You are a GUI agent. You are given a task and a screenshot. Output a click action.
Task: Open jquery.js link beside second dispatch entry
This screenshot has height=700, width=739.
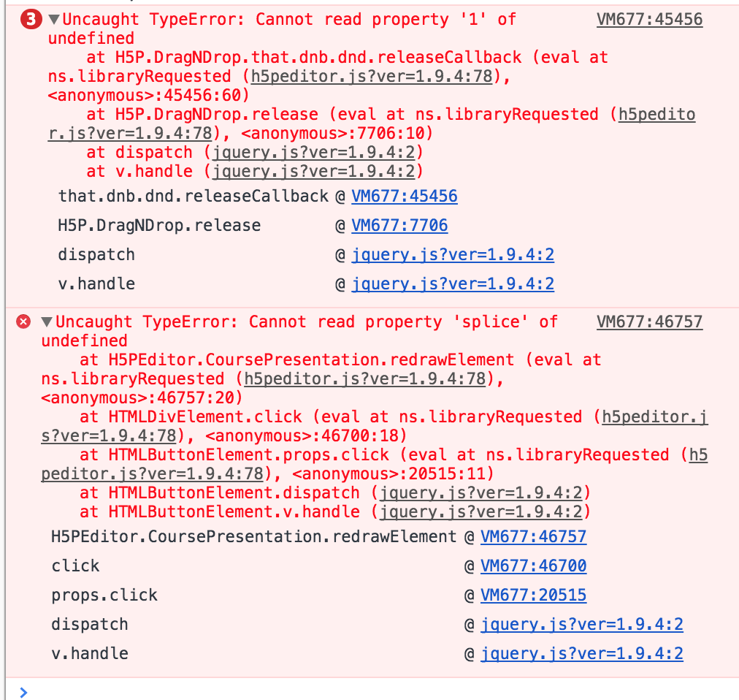[x=582, y=625]
